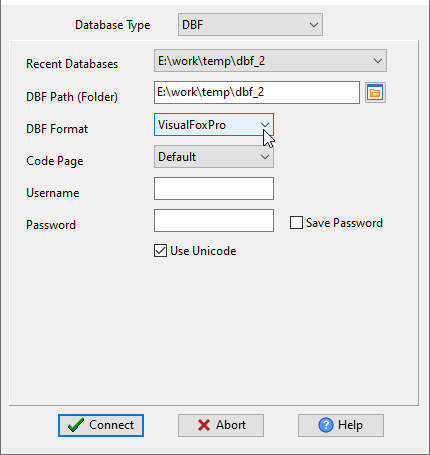Enable the Save Password checkbox

coord(296,223)
